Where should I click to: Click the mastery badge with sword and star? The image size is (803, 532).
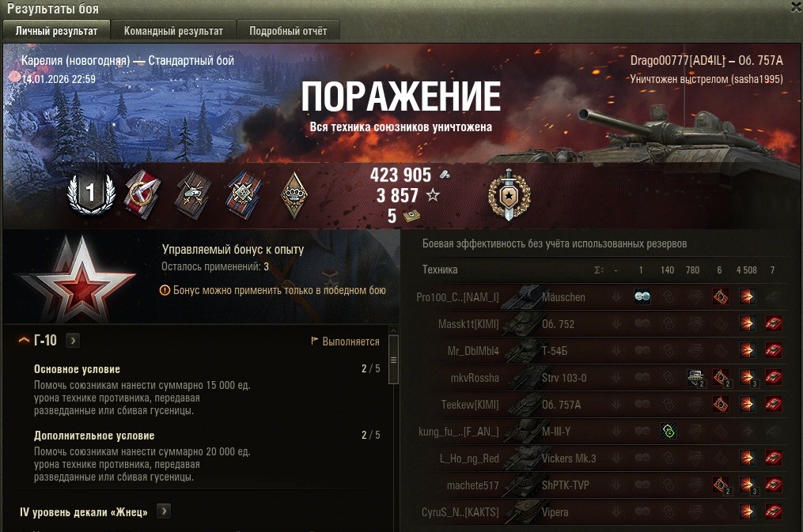click(x=509, y=195)
